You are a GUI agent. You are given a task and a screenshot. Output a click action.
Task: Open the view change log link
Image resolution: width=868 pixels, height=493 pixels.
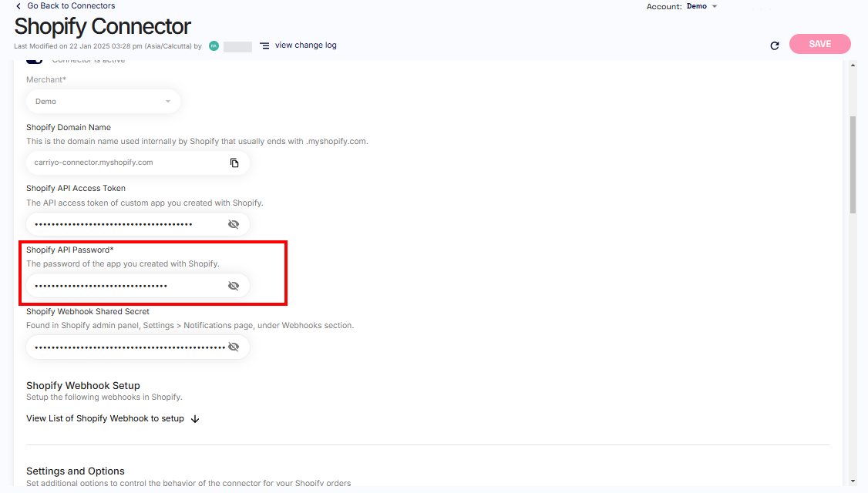point(305,45)
